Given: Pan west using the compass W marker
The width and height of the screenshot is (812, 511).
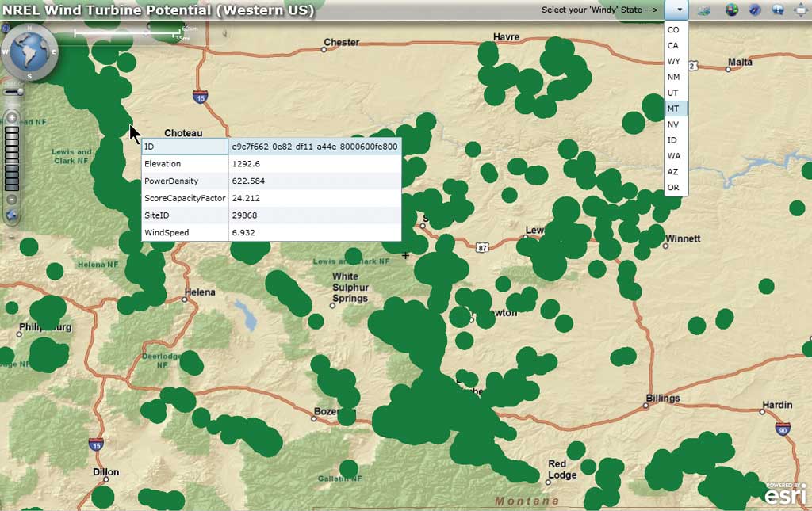Looking at the screenshot, I should (6, 51).
